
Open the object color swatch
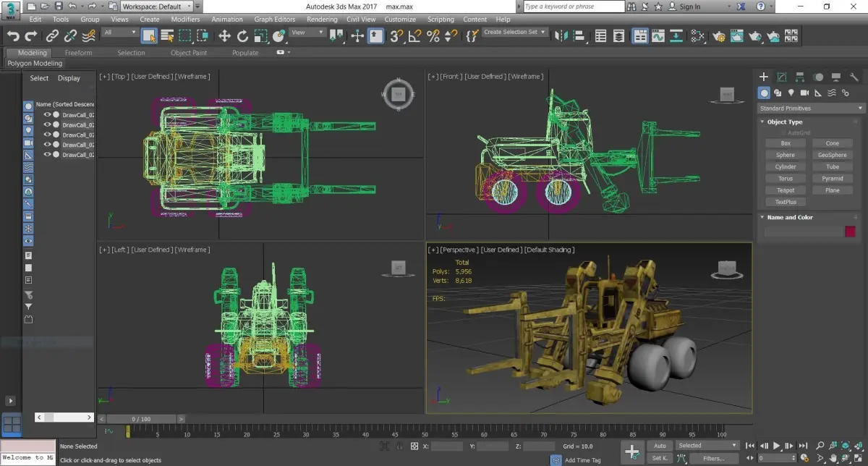tap(850, 232)
